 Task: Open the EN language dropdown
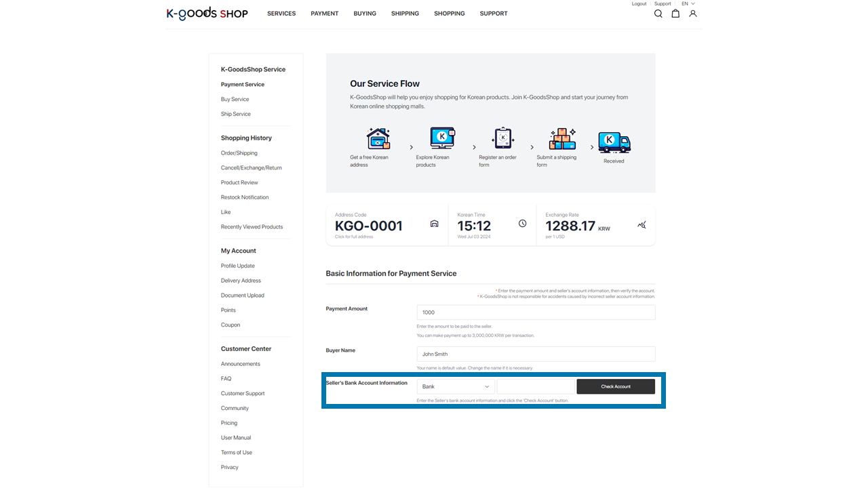click(688, 4)
